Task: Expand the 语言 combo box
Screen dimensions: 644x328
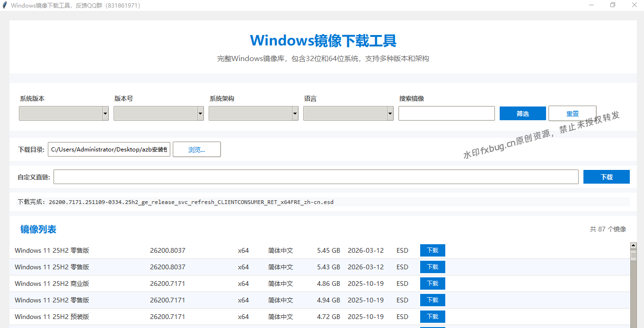Action: [348, 113]
